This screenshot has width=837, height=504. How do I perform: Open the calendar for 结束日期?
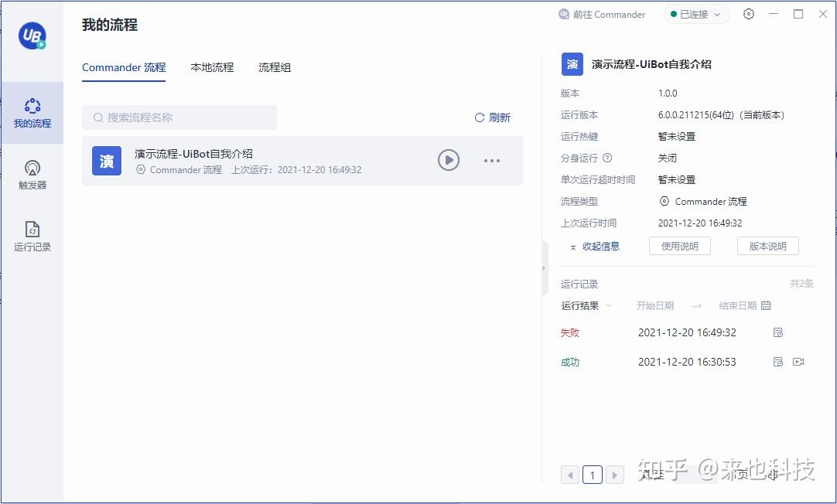(x=766, y=305)
